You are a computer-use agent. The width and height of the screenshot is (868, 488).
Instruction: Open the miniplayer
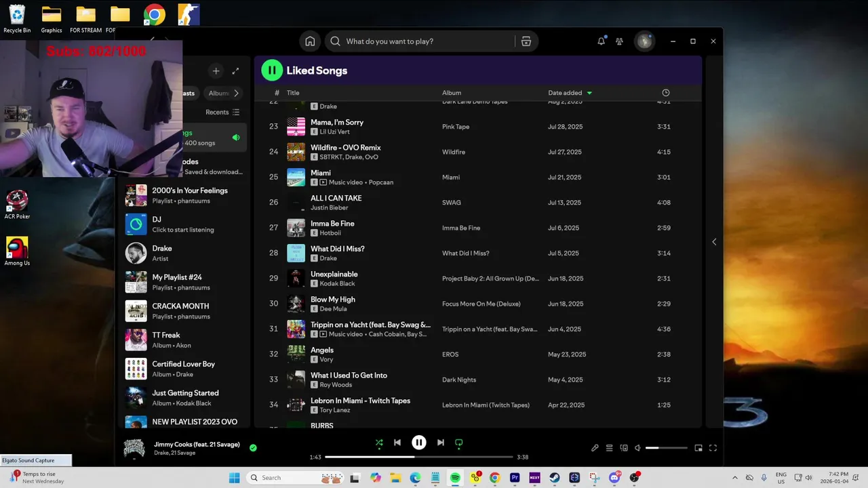[698, 448]
